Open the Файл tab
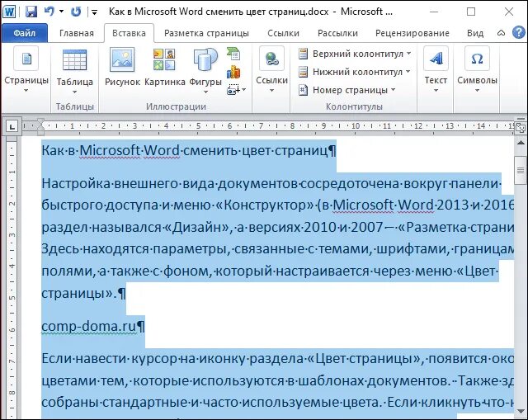This screenshot has width=528, height=420. [x=25, y=33]
